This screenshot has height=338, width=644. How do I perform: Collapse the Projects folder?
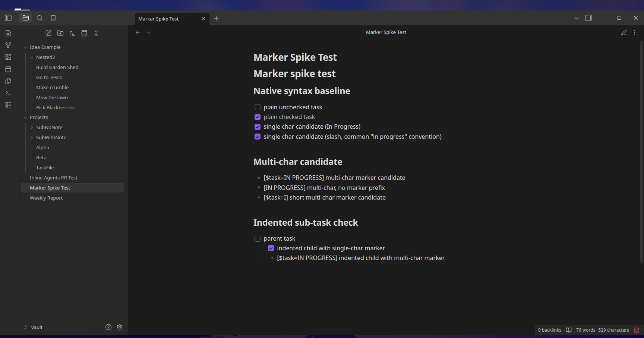[x=25, y=118]
